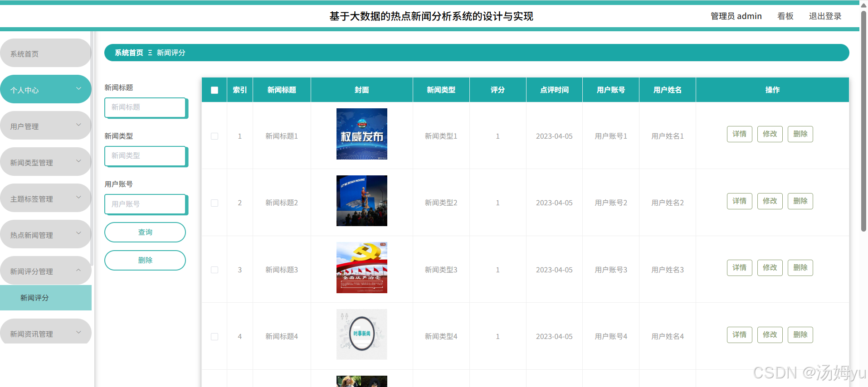Select the 新闻评分 submenu item
This screenshot has width=868, height=387.
[x=45, y=298]
